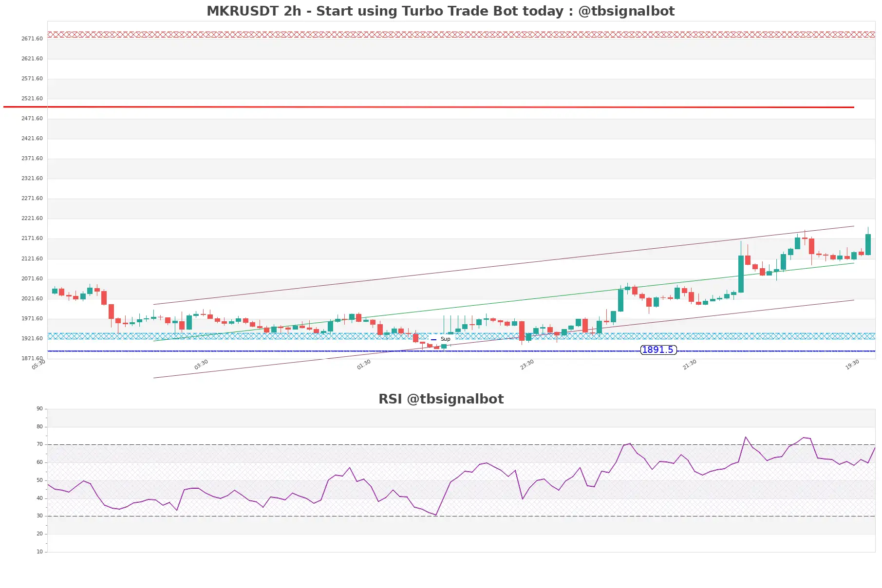
Task: Click the RSI 10 axis label
Action: 39,551
